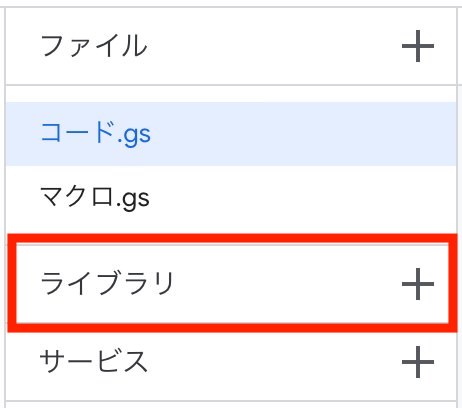Click the plus inside the red highlighted box

tap(418, 284)
